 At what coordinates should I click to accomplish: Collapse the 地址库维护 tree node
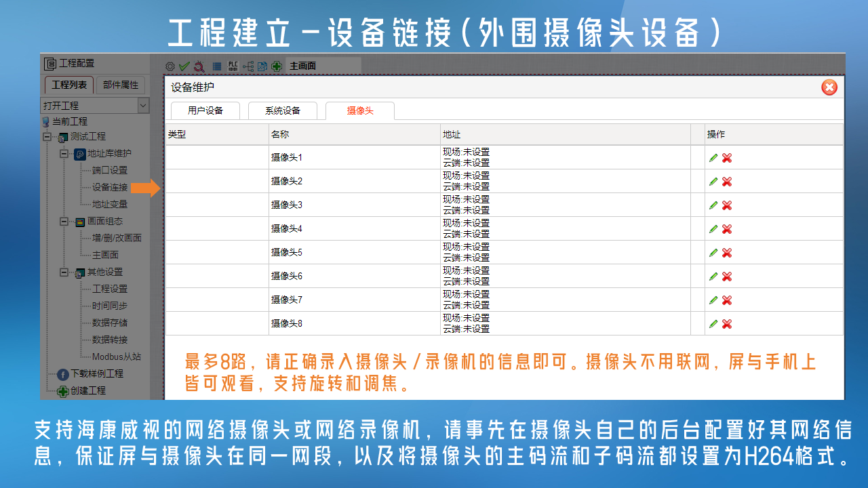(64, 154)
